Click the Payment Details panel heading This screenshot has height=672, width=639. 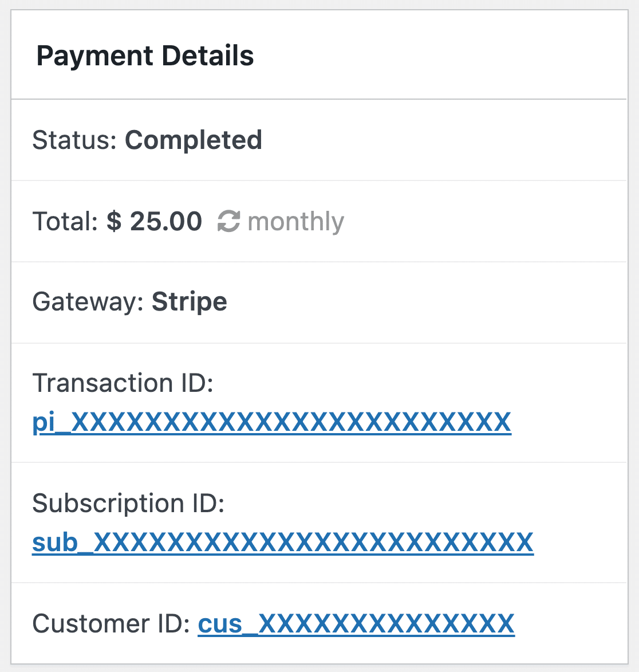(145, 56)
